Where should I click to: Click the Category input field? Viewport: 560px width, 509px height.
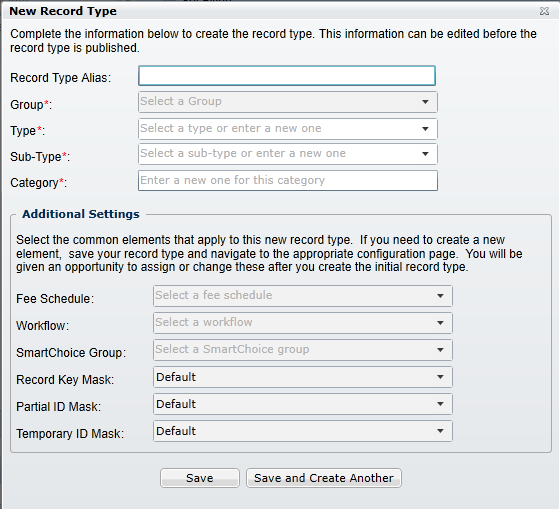pyautogui.click(x=288, y=180)
